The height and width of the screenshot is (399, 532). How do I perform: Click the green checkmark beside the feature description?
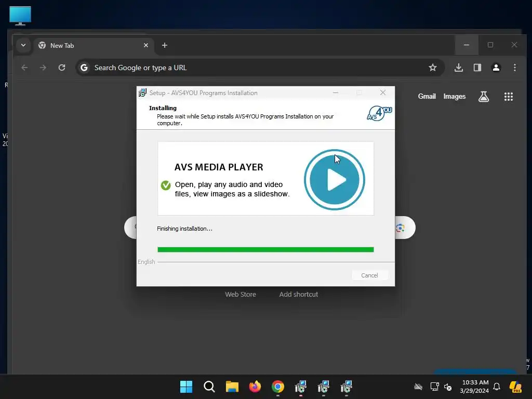pyautogui.click(x=166, y=185)
